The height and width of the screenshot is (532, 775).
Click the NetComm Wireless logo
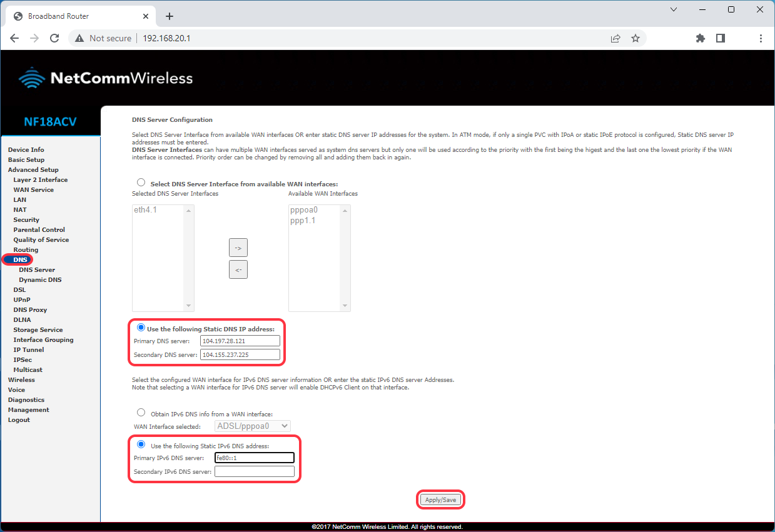(106, 78)
